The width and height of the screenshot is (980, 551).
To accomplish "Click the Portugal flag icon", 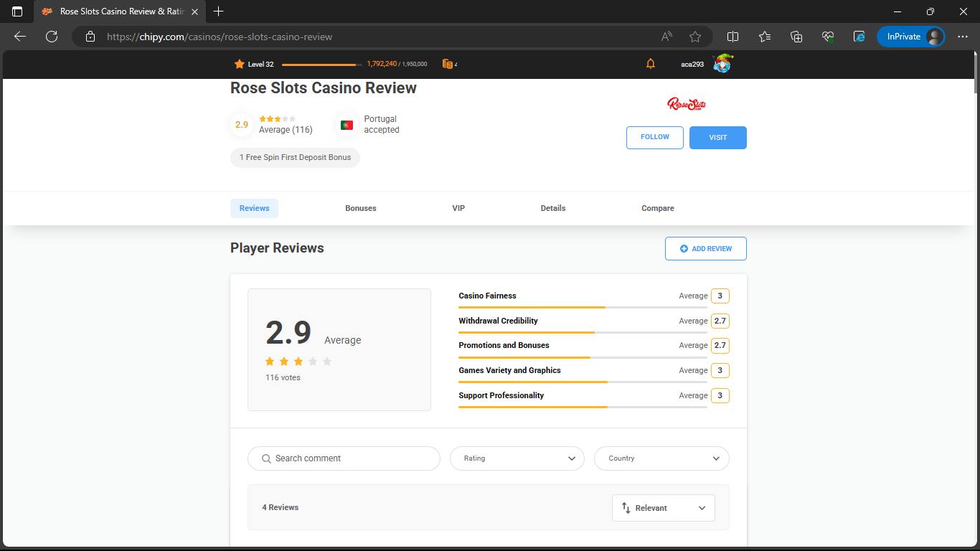I will pyautogui.click(x=347, y=125).
